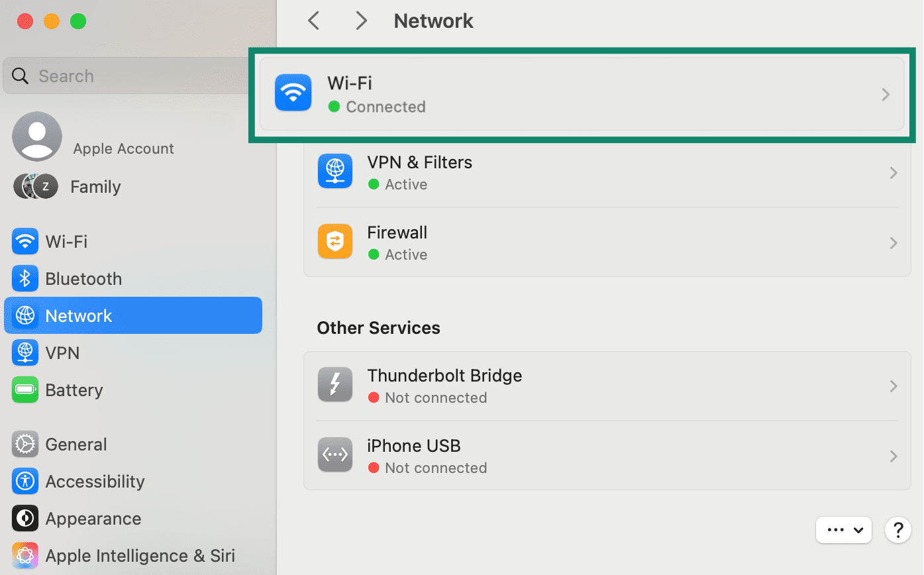Click the question mark help button
The height and width of the screenshot is (575, 924).
898,530
